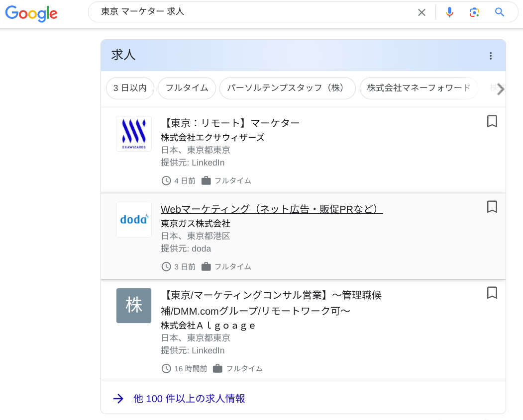
Task: Bookmark the Algoage コンサル営業 job
Action: tap(492, 293)
